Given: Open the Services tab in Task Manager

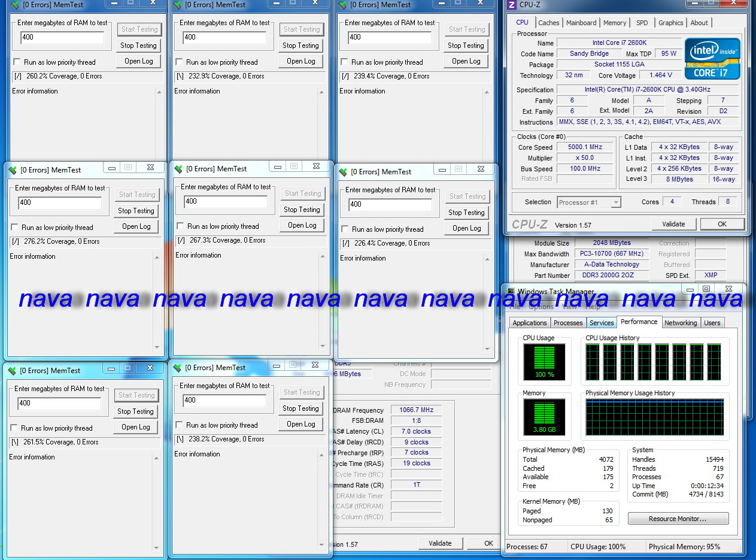Looking at the screenshot, I should (x=602, y=323).
